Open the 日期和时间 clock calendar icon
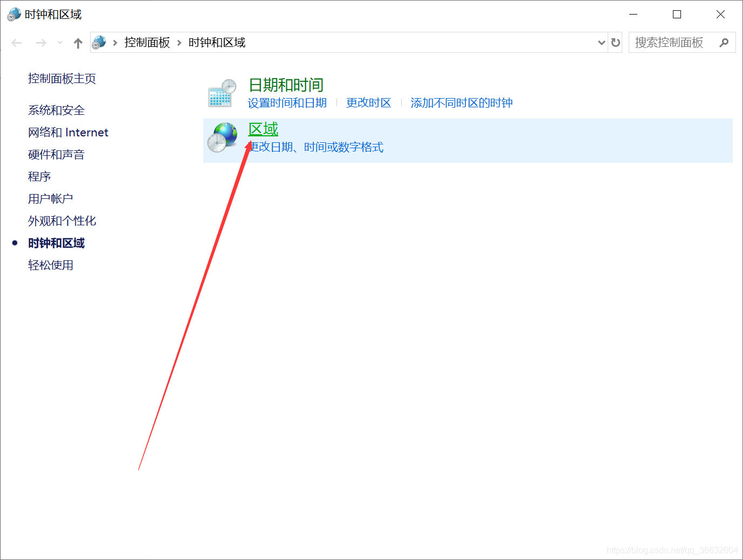 pyautogui.click(x=222, y=93)
